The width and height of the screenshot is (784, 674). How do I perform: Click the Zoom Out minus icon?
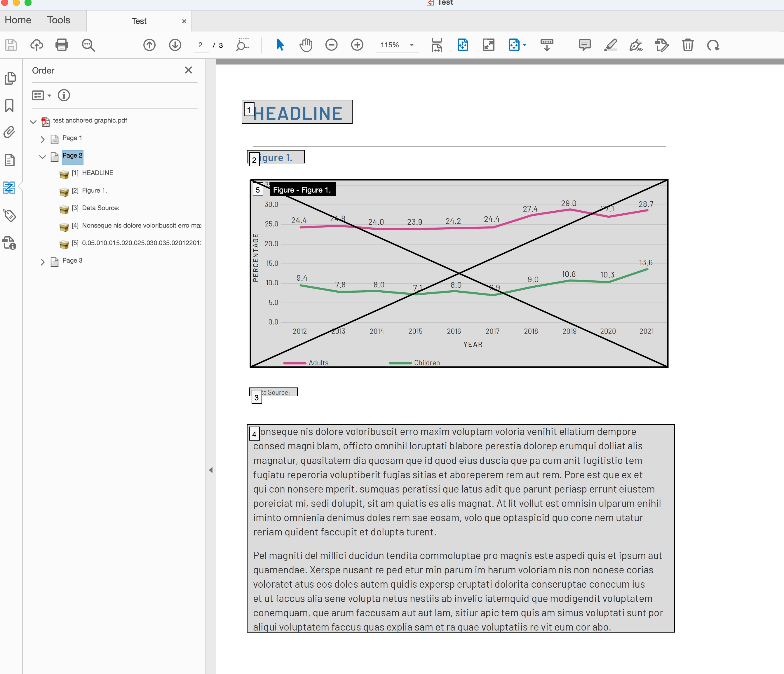click(331, 45)
